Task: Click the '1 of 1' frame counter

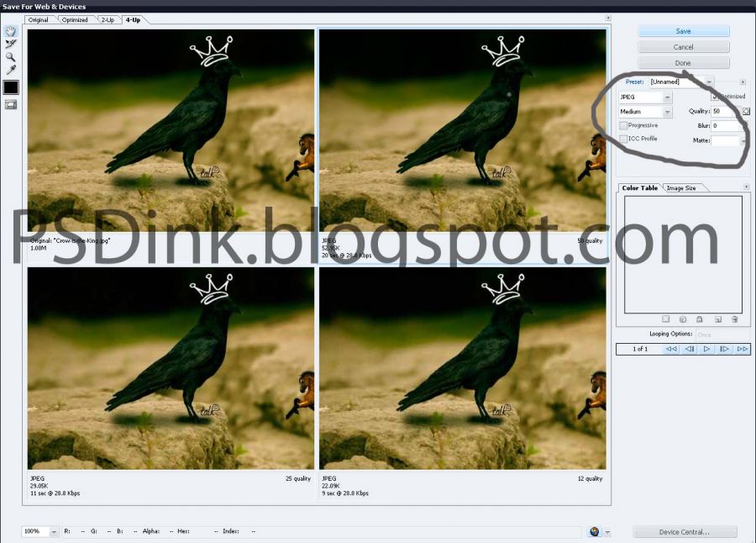Action: pyautogui.click(x=640, y=349)
